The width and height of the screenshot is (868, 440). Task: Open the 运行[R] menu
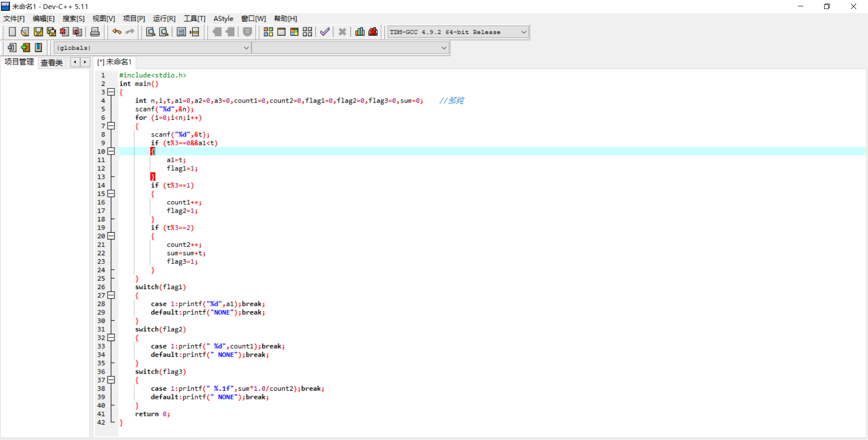pos(164,19)
